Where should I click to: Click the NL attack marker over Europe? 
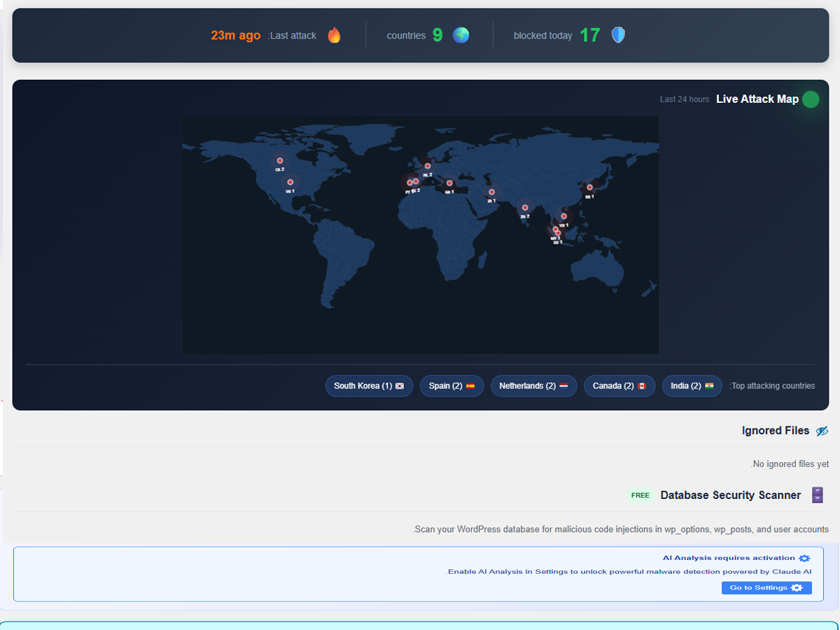428,167
